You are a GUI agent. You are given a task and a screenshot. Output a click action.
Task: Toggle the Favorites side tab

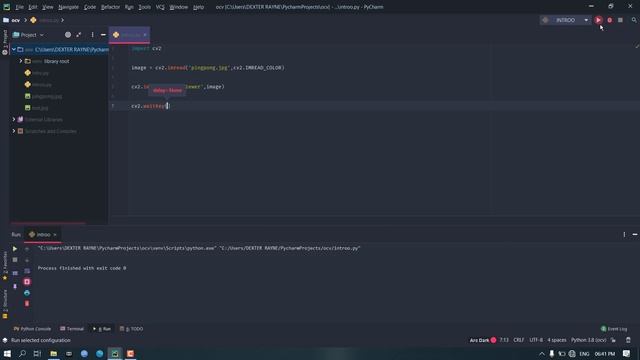point(4,266)
